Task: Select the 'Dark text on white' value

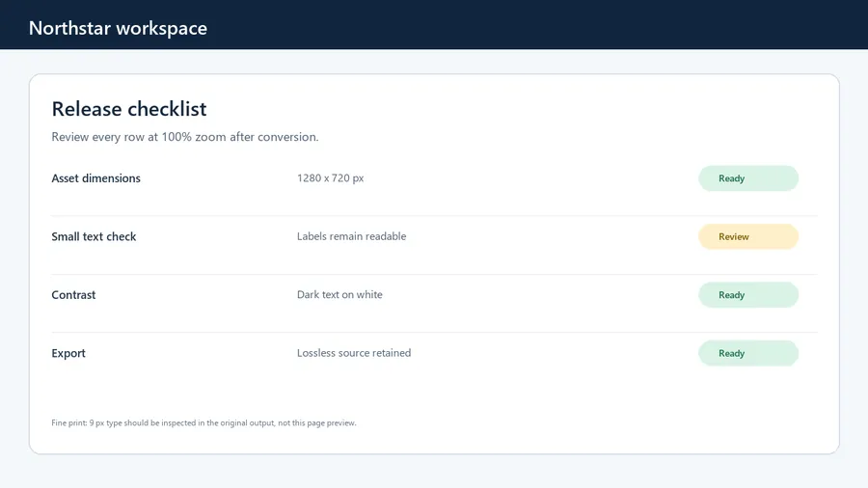Action: coord(339,294)
